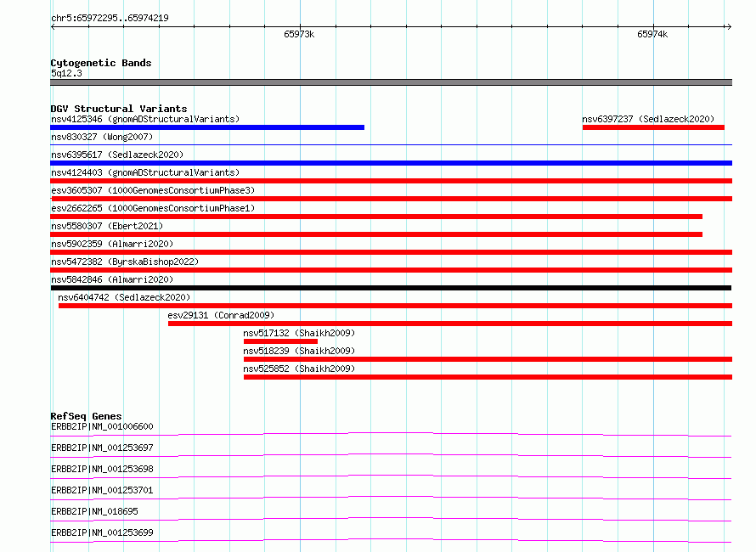Open the ERBB2IP|NM_001253697 transcript label
756x552 pixels.
(x=102, y=448)
